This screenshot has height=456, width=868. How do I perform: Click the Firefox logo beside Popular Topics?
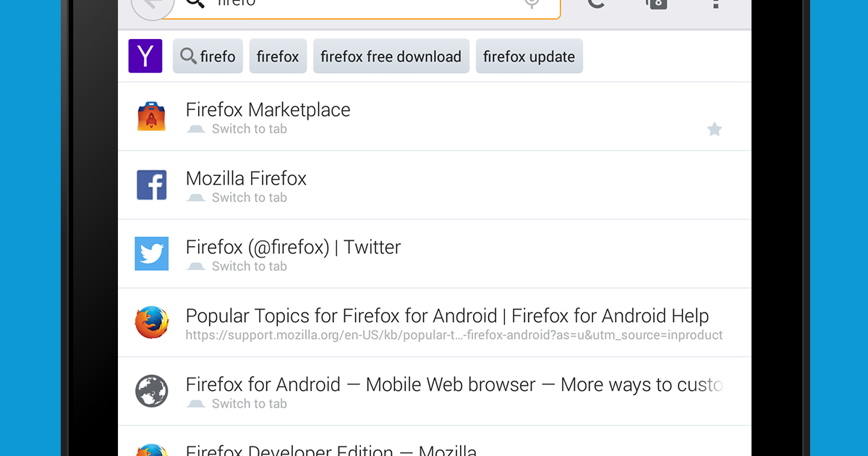tap(152, 323)
